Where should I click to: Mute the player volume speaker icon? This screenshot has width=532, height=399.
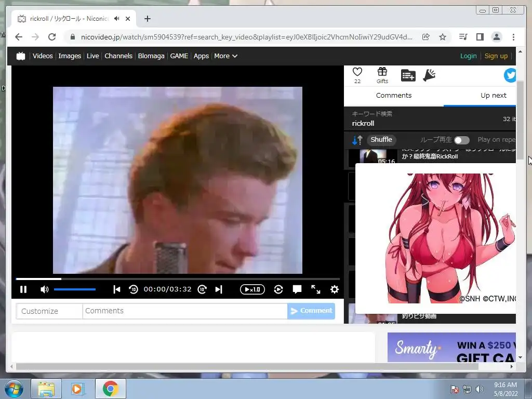click(x=45, y=289)
